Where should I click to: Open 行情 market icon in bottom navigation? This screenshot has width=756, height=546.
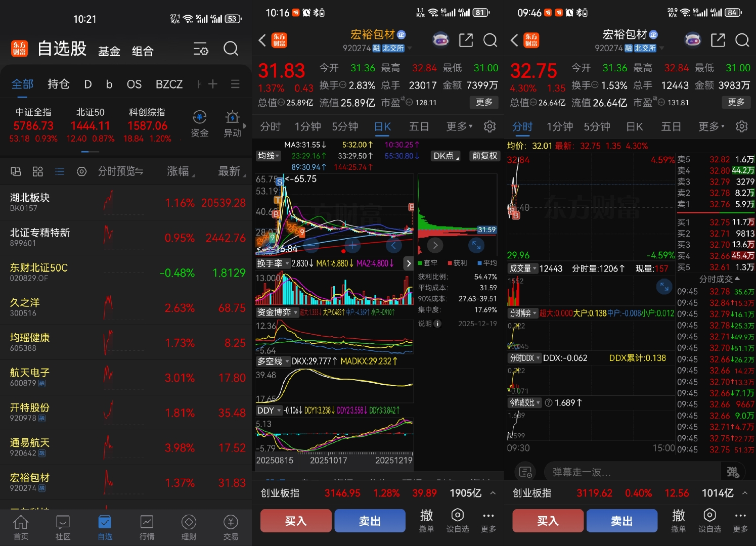[147, 528]
